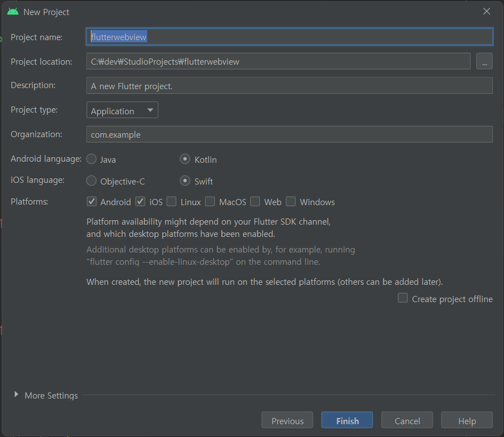Open Help for New Project

pyautogui.click(x=467, y=420)
